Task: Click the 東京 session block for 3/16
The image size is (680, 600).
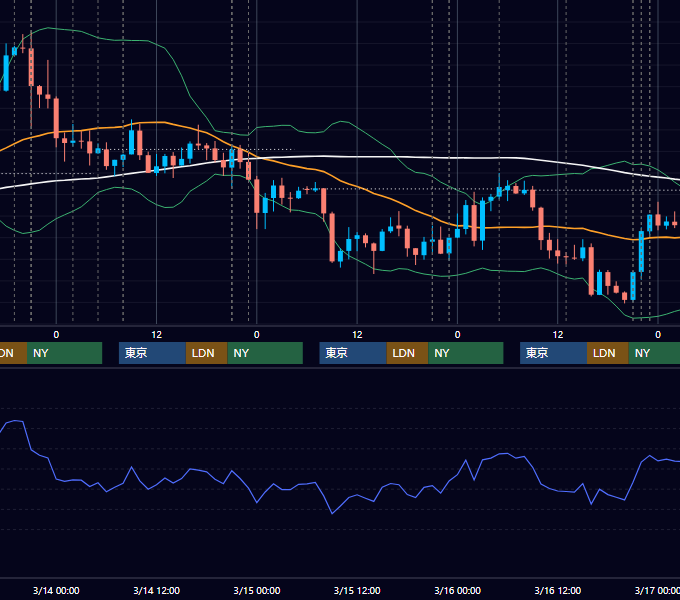Action: coord(553,353)
